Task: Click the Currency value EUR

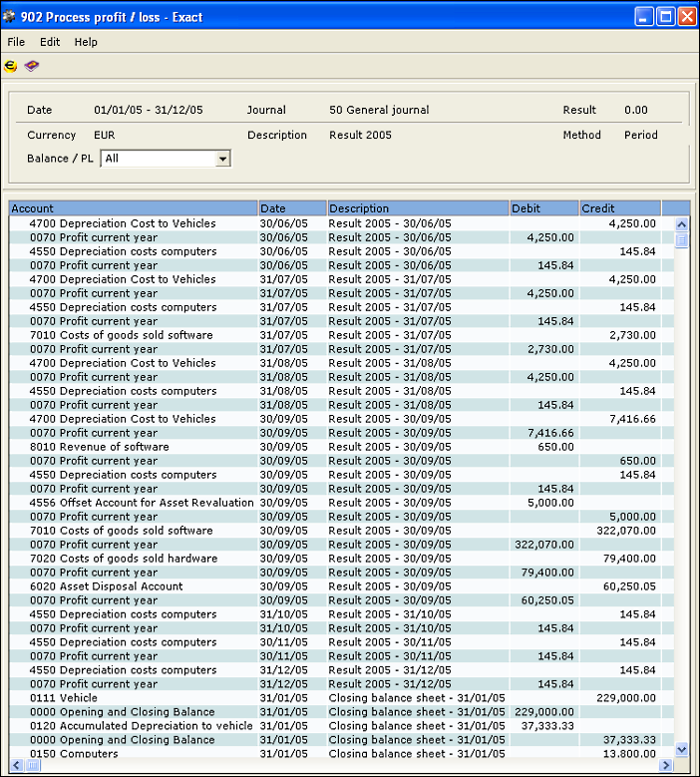Action: [x=104, y=135]
